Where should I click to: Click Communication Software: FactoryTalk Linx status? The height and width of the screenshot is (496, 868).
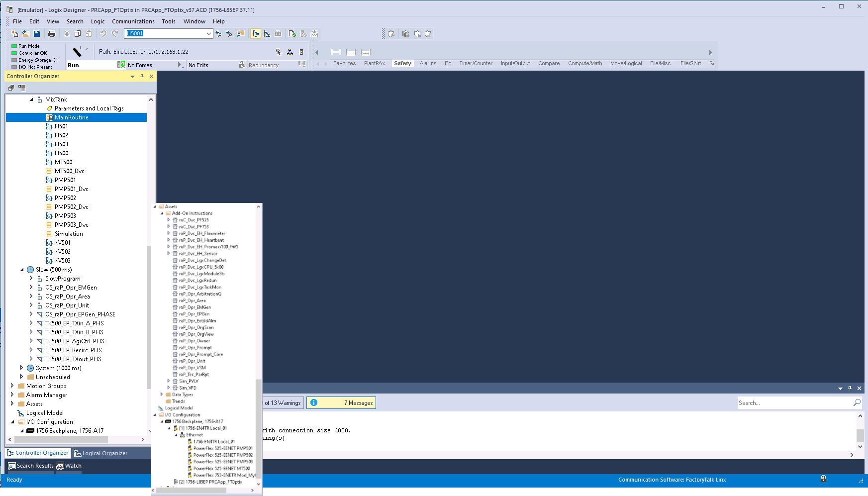pyautogui.click(x=672, y=480)
